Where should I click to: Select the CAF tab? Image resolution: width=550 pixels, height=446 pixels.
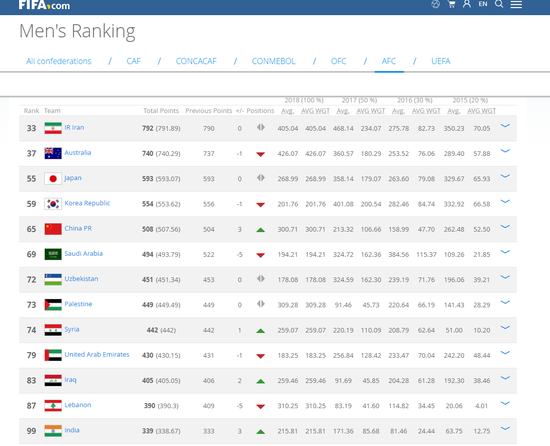coord(133,61)
